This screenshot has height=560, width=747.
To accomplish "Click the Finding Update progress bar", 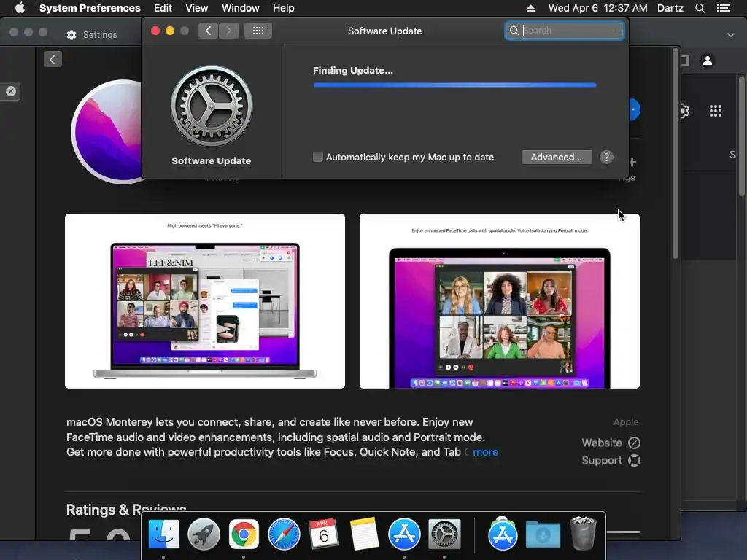I will [455, 85].
